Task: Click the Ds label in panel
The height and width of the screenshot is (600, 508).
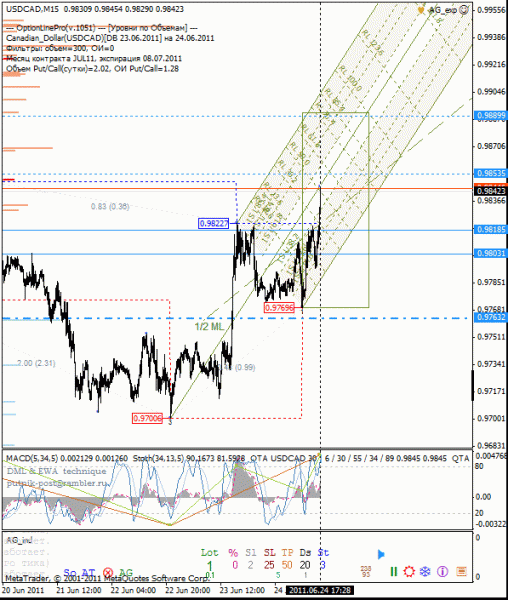Action: click(305, 553)
